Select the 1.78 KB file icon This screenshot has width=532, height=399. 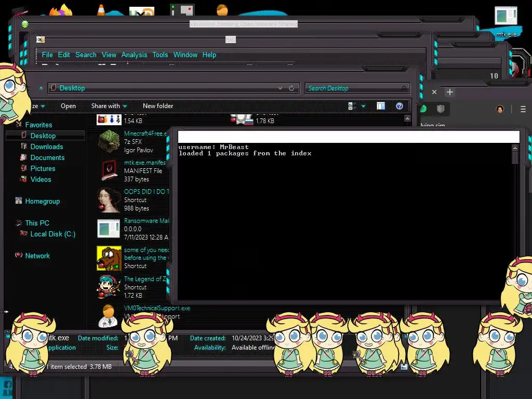(242, 120)
